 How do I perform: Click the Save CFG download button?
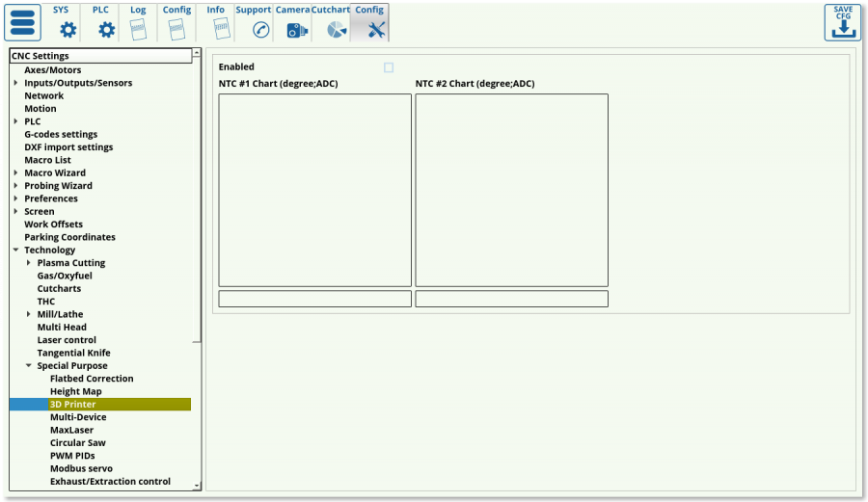(842, 23)
